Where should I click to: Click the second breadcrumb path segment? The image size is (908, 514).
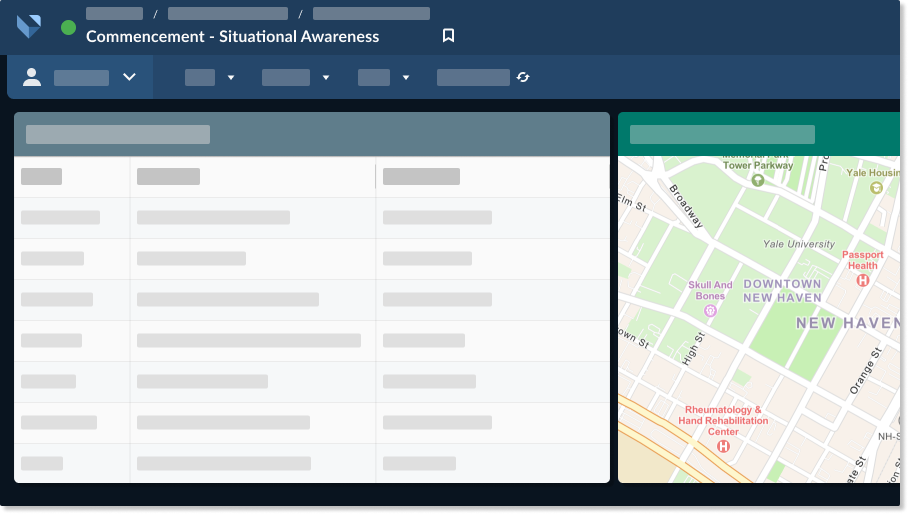[228, 13]
